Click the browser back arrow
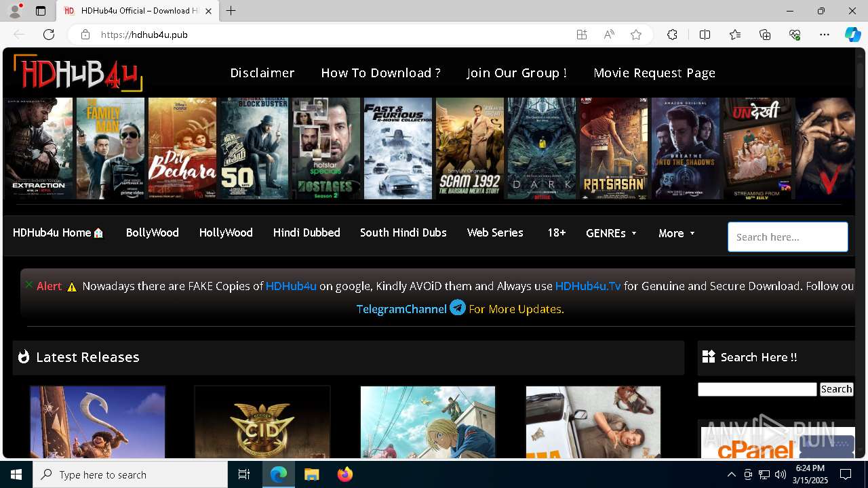The height and width of the screenshot is (488, 868). coord(19,35)
